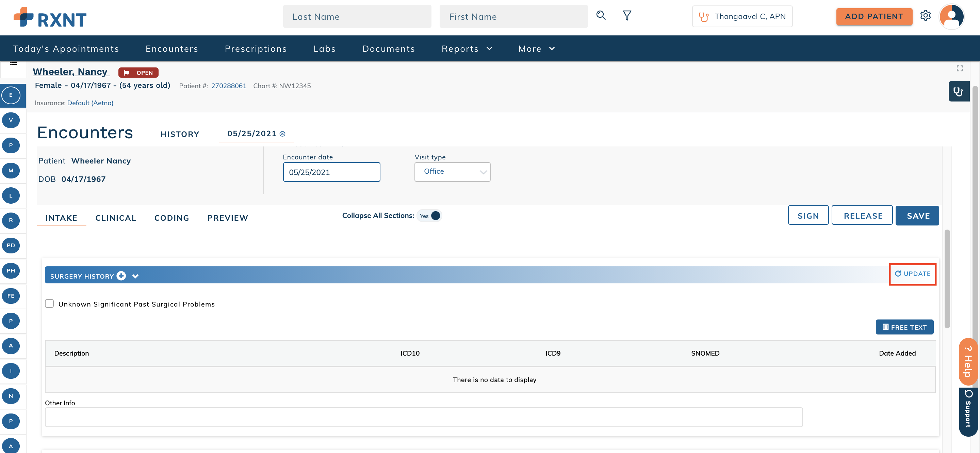This screenshot has height=453, width=980.
Task: Switch to the CODING tab
Action: tap(171, 218)
